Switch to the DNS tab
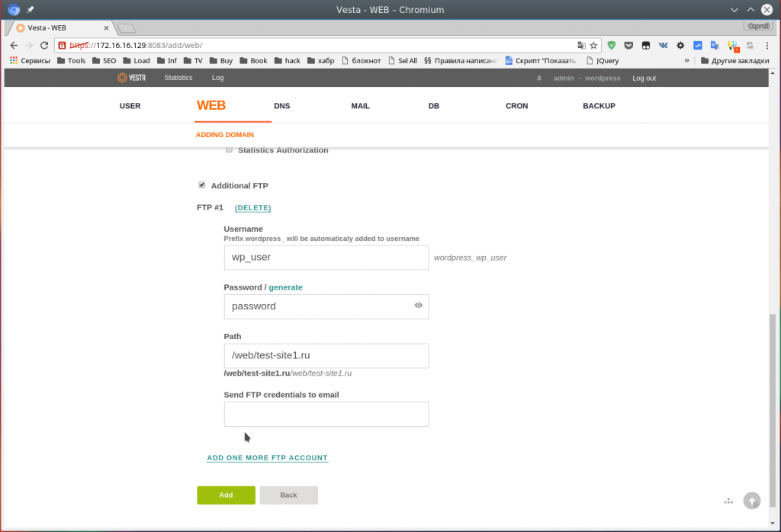The height and width of the screenshot is (532, 781). click(x=281, y=106)
